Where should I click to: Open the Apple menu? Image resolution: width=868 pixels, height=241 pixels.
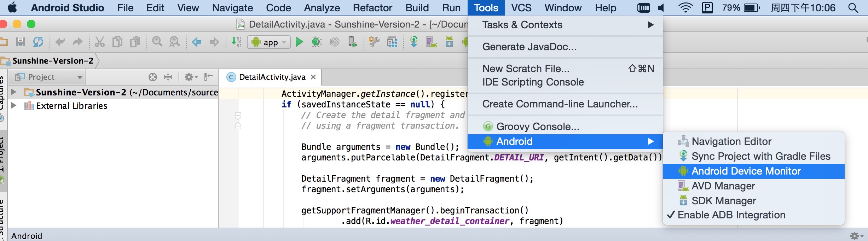coord(13,7)
